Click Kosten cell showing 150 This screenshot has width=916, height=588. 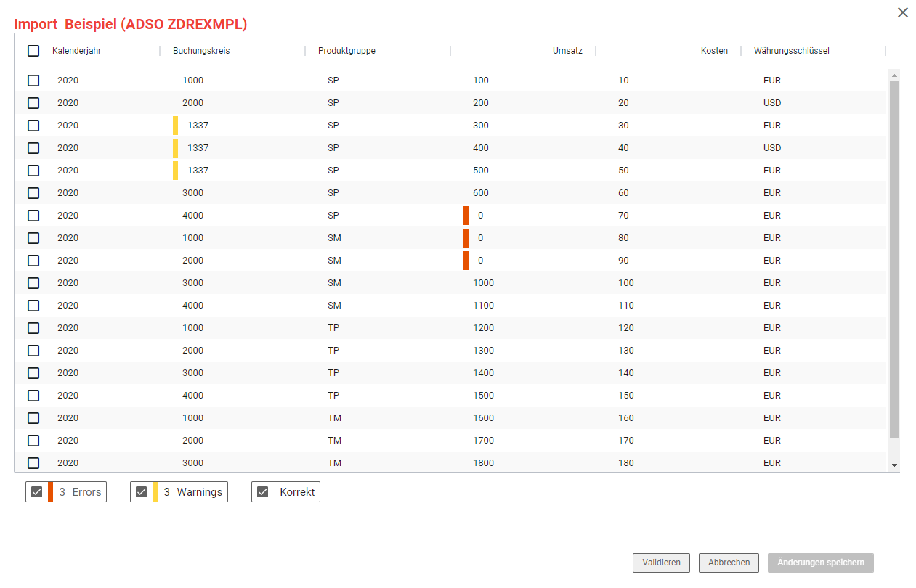[625, 396]
